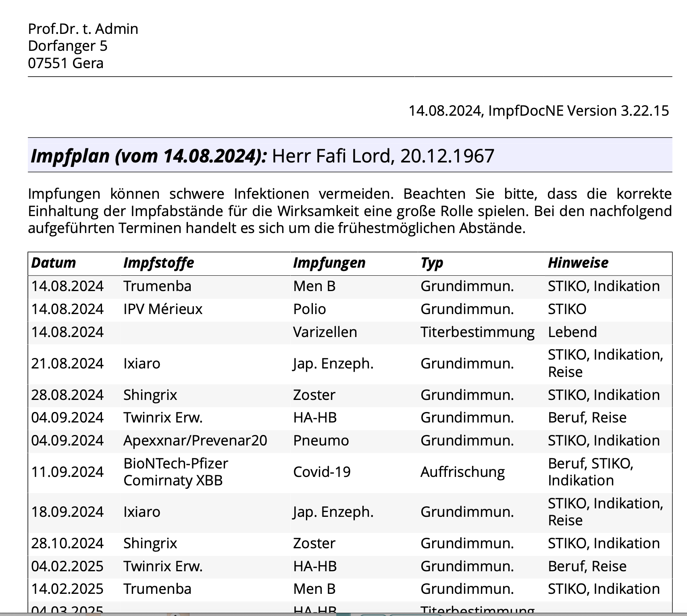
Task: Click the 'Lebend' note
Action: [572, 332]
